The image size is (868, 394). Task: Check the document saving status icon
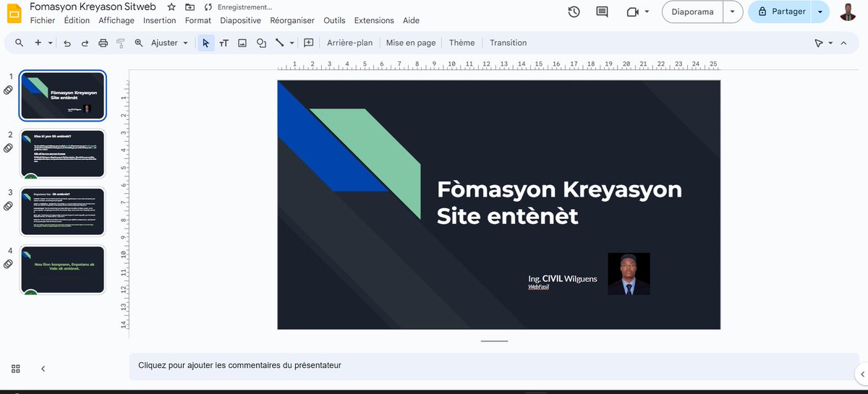[208, 7]
